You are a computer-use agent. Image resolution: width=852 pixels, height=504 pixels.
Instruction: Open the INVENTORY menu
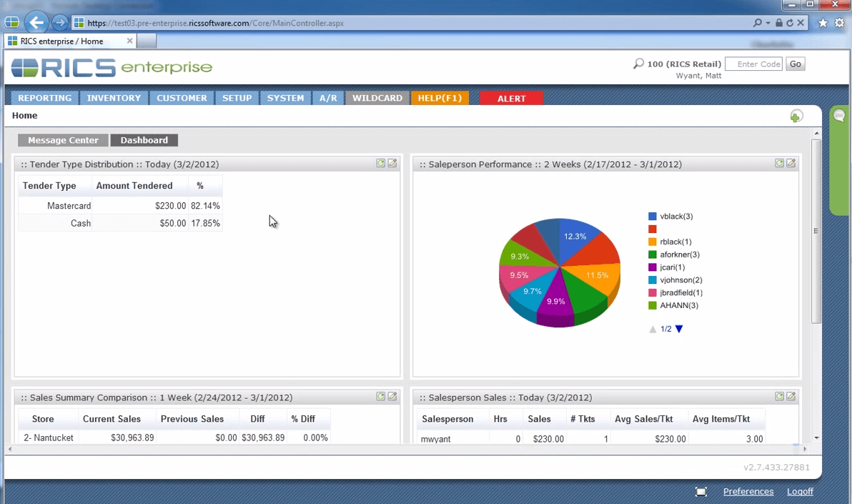[x=114, y=98]
